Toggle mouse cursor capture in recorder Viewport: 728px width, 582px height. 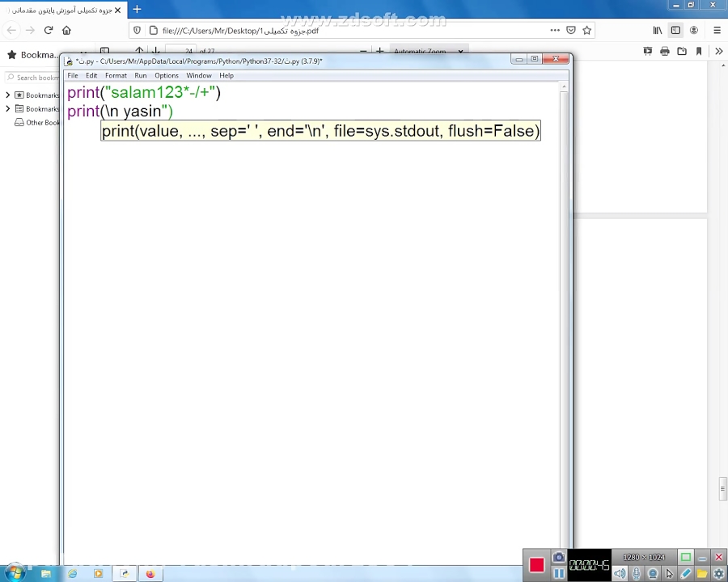pyautogui.click(x=669, y=574)
